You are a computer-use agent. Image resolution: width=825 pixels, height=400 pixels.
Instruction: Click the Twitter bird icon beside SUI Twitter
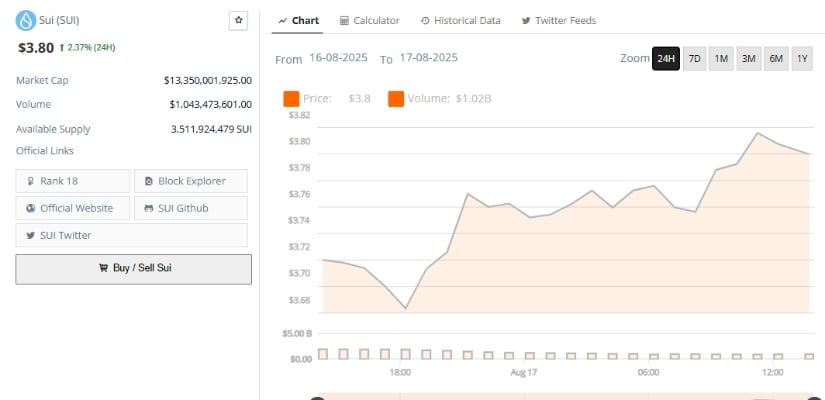click(x=31, y=235)
